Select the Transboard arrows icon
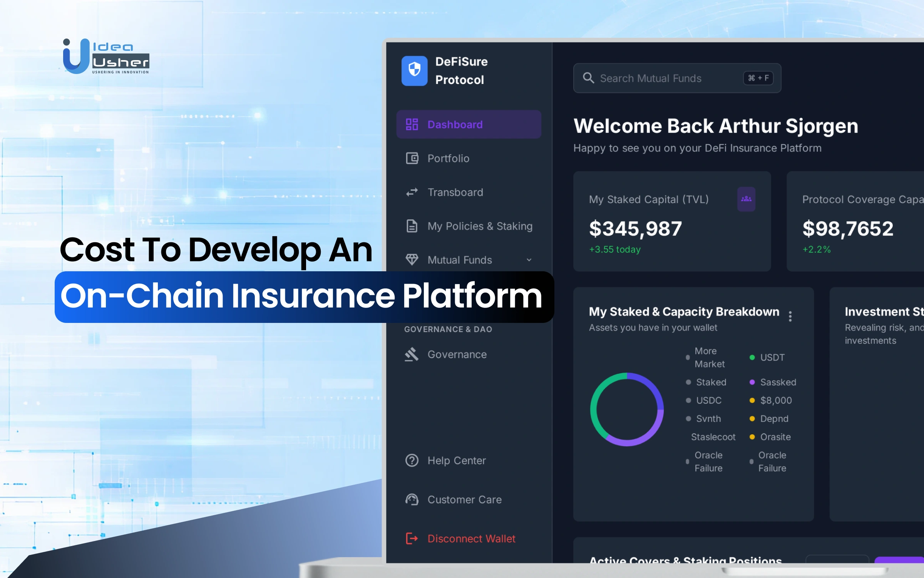 point(412,192)
